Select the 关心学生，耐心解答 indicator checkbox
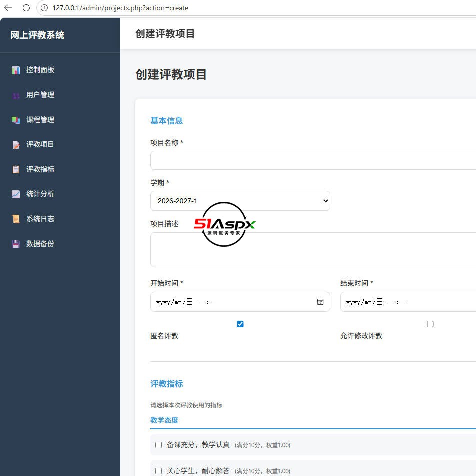Image resolution: width=476 pixels, height=476 pixels. click(159, 471)
